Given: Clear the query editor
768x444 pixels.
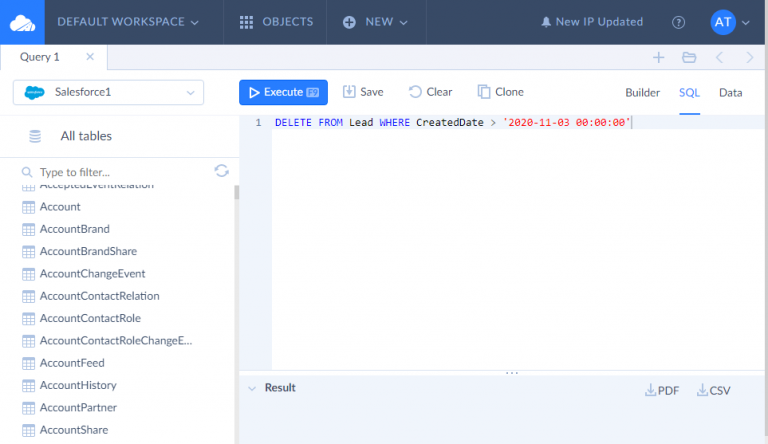Looking at the screenshot, I should 430,92.
